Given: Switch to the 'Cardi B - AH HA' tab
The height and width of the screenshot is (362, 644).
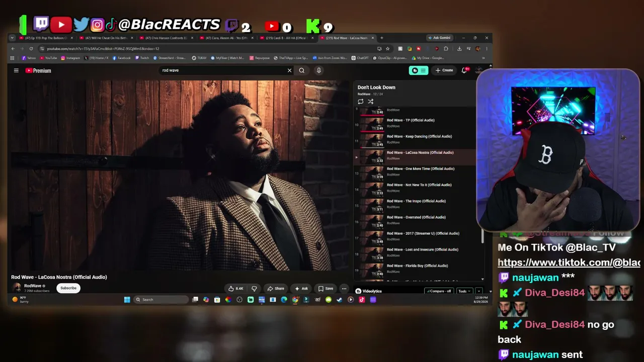Looking at the screenshot, I should [x=286, y=38].
